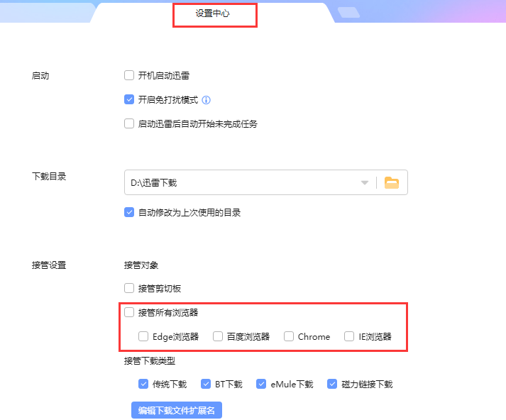Uncheck the BT下载 checkbox
This screenshot has width=506, height=420.
click(206, 384)
